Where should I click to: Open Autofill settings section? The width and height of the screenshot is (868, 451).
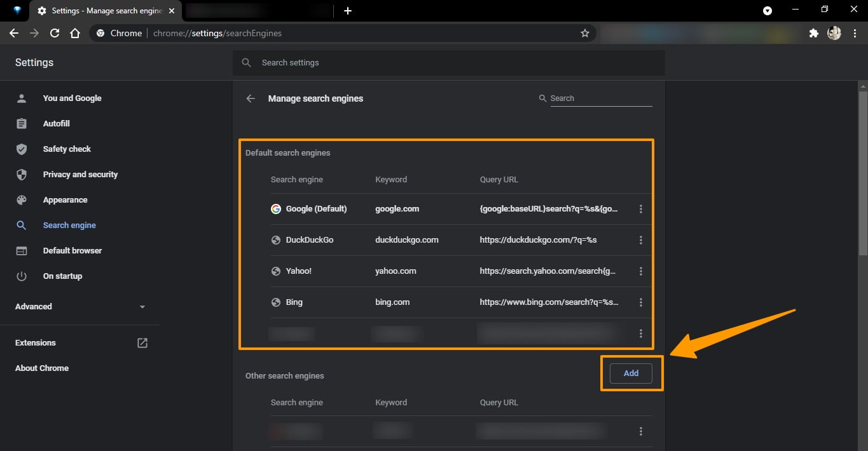click(57, 124)
